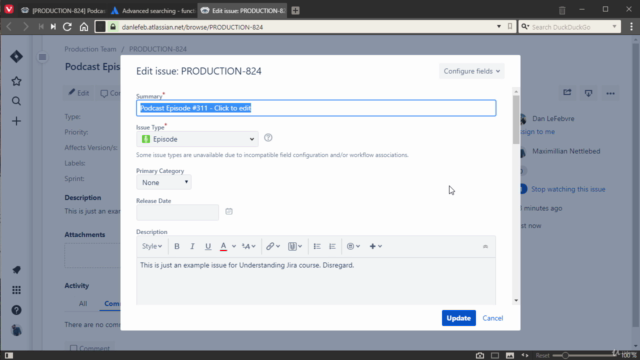Select the All activity tab
The height and width of the screenshot is (360, 640).
tap(83, 304)
